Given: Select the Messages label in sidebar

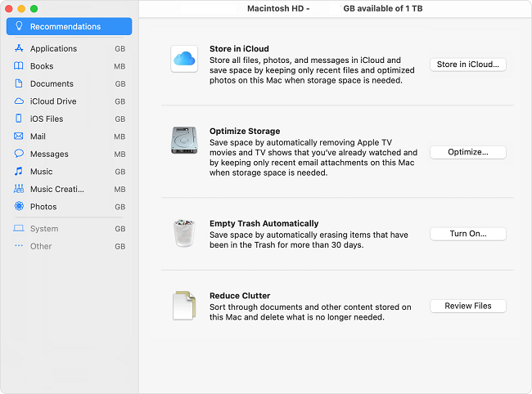Looking at the screenshot, I should point(49,154).
